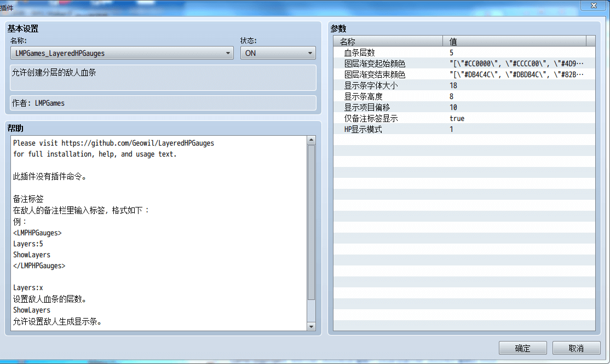
Task: Click value 8 of 显示条高度
Action: tap(451, 96)
